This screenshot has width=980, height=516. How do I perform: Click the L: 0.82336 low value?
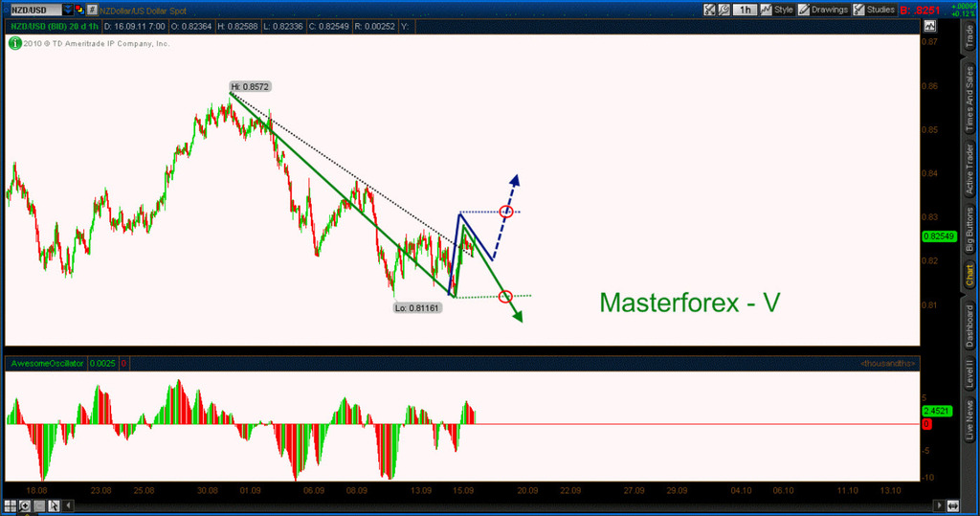pos(282,26)
